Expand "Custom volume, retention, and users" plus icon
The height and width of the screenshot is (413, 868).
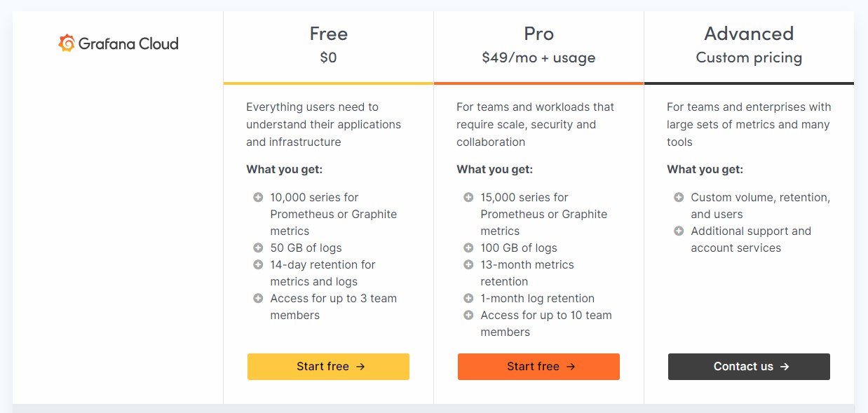point(679,197)
